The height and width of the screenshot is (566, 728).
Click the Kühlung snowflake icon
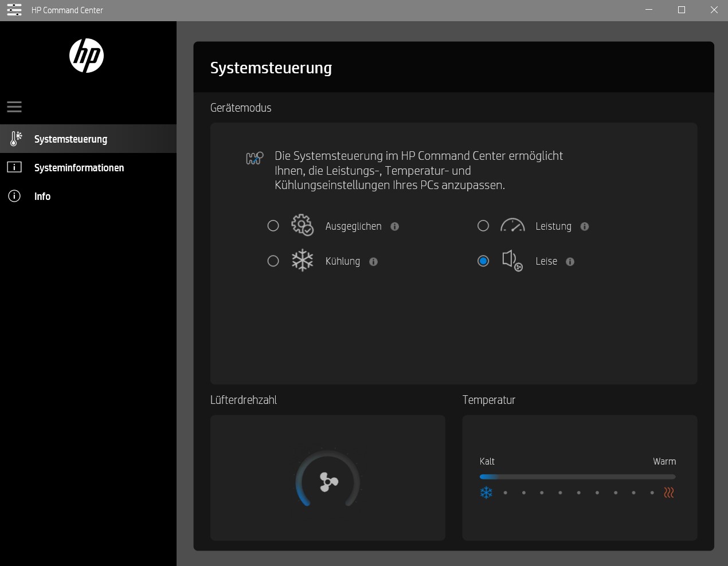(x=302, y=261)
